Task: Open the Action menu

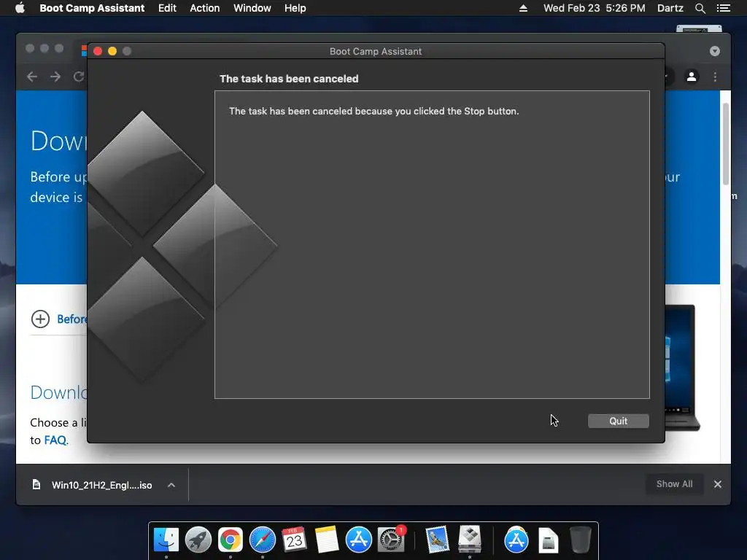Action: click(x=205, y=8)
